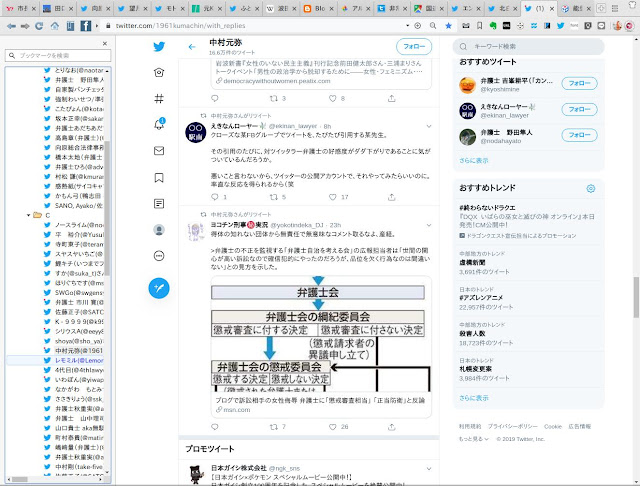The height and width of the screenshot is (486, 640).
Task: Open msn.com link card in tweet
Action: (x=321, y=405)
